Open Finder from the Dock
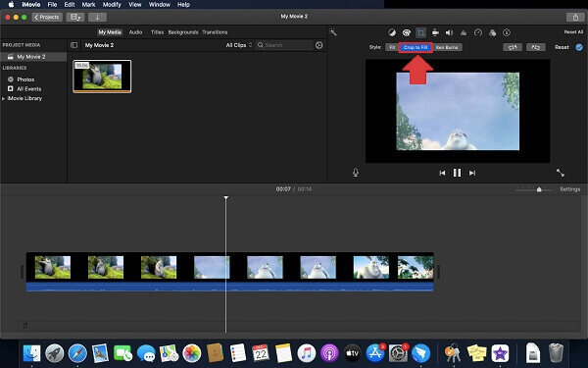 pyautogui.click(x=32, y=353)
